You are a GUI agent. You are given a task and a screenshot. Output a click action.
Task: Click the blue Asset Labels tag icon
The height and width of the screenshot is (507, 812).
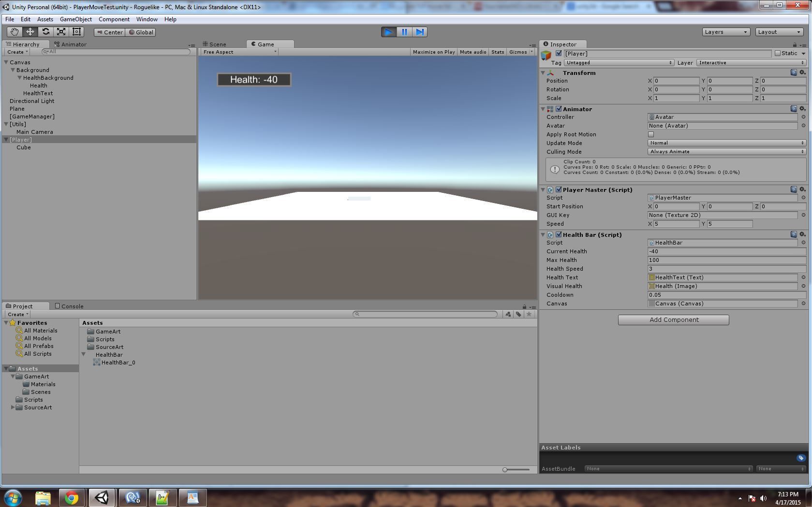(801, 458)
